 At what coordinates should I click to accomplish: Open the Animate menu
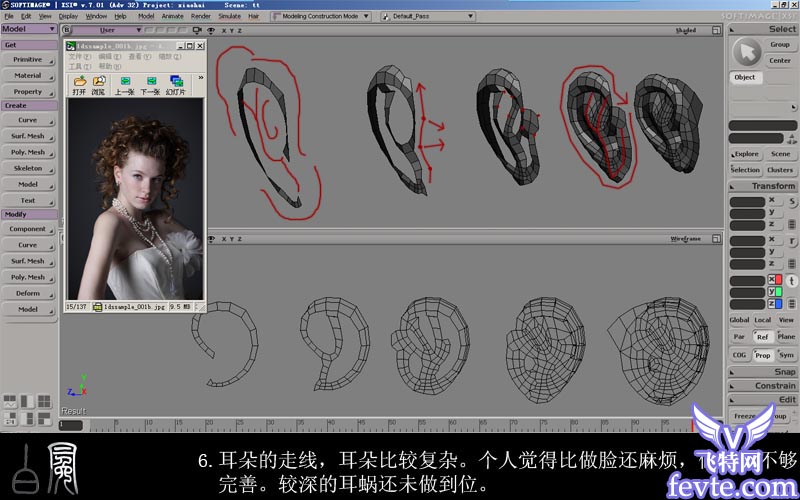(x=172, y=16)
